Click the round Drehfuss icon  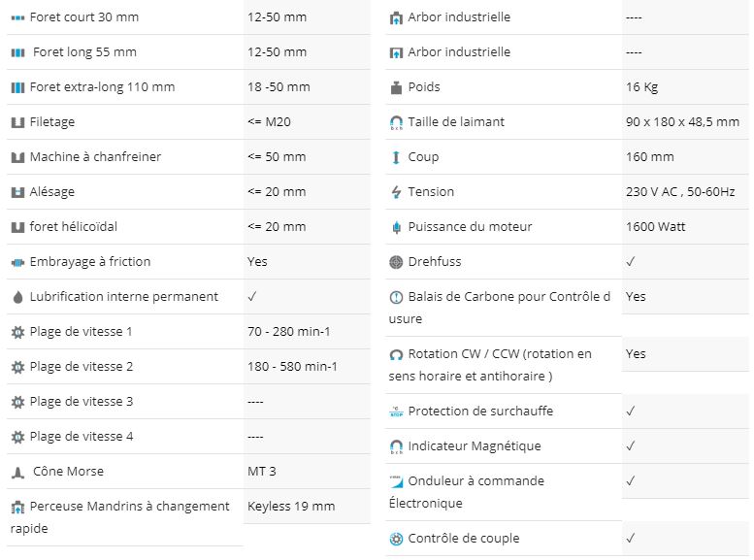(396, 262)
